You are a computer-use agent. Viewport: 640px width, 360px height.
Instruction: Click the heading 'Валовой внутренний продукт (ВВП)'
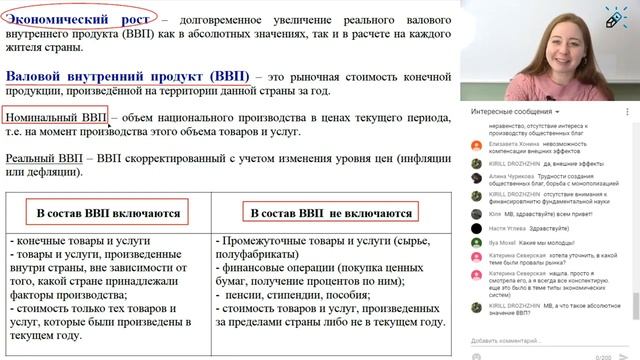coord(127,76)
